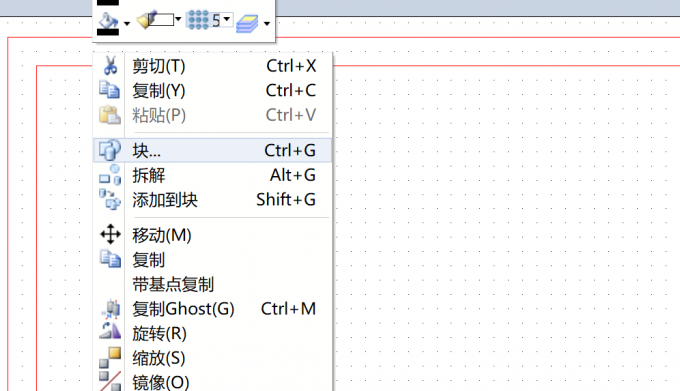Click the dotted grid size icon
Screen dimensions: 680x391
[x=198, y=20]
